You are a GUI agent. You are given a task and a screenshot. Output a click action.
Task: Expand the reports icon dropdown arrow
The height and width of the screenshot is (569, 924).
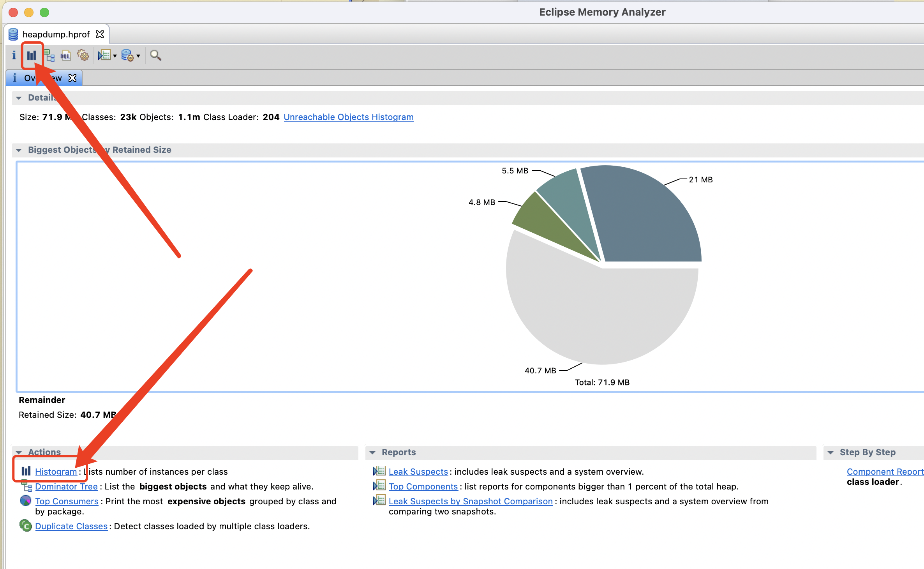115,56
